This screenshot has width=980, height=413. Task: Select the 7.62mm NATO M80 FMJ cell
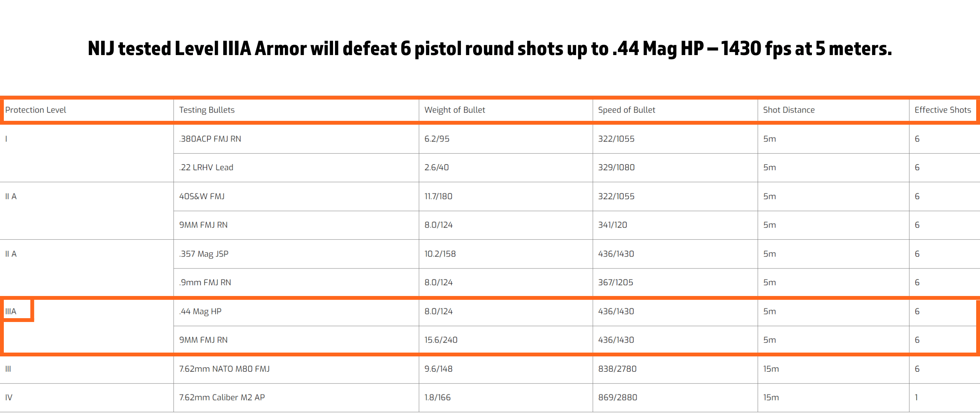coord(224,369)
